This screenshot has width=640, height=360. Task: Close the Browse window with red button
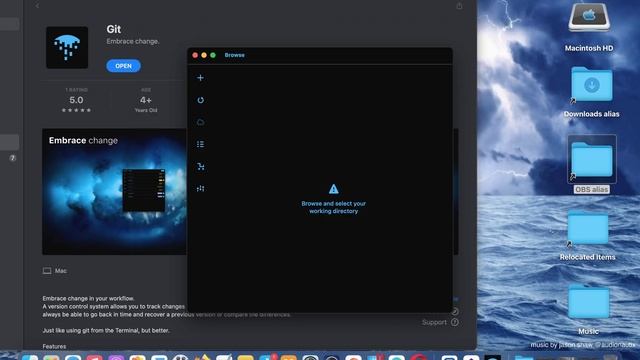[x=195, y=55]
